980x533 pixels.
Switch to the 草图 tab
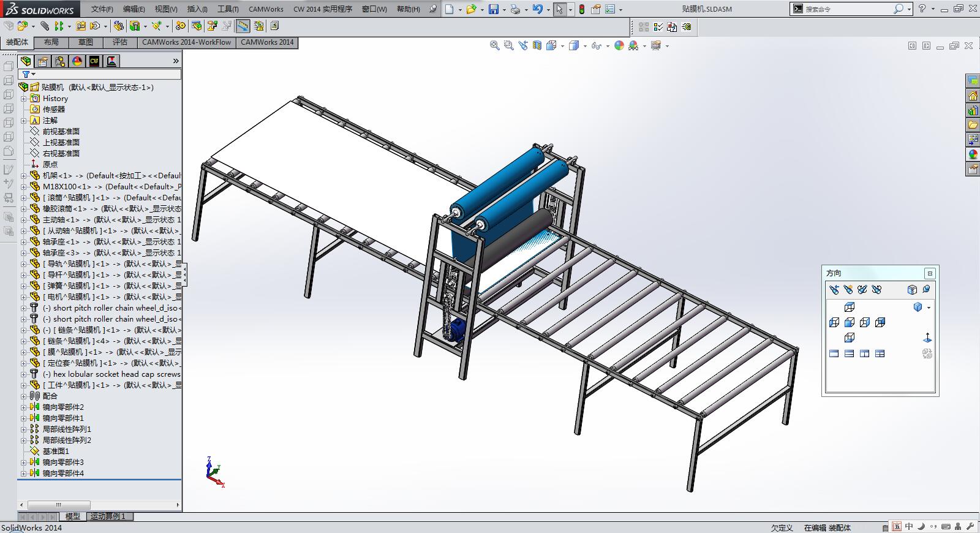pos(86,42)
